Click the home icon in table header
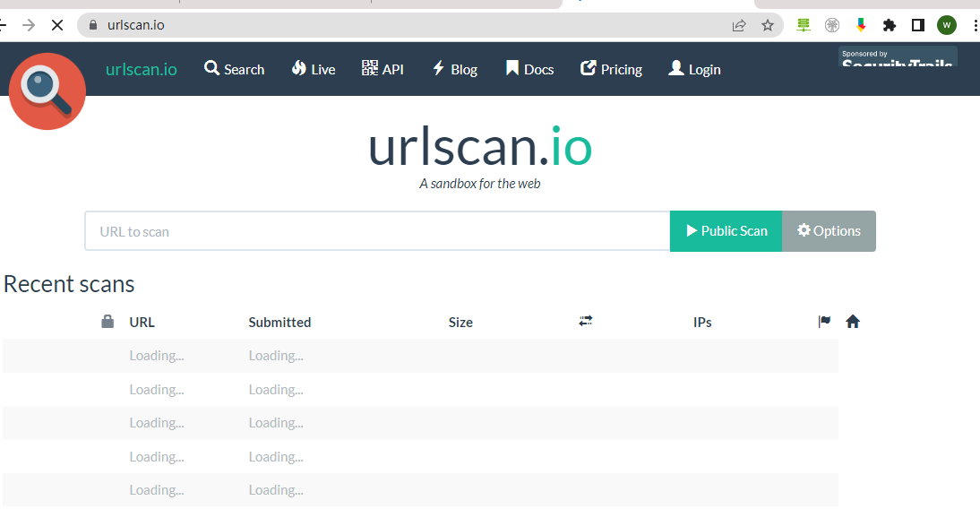 coord(853,322)
